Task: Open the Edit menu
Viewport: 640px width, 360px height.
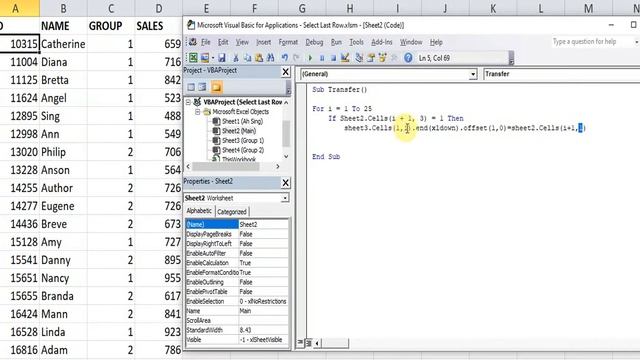Action: tap(223, 42)
